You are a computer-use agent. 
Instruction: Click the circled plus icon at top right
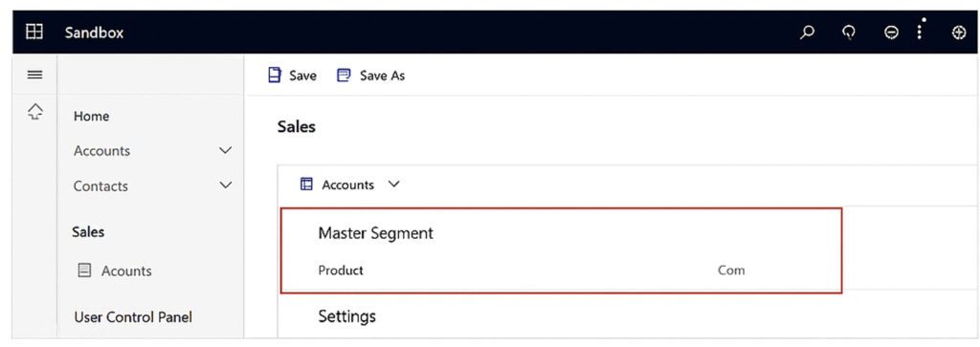(958, 33)
